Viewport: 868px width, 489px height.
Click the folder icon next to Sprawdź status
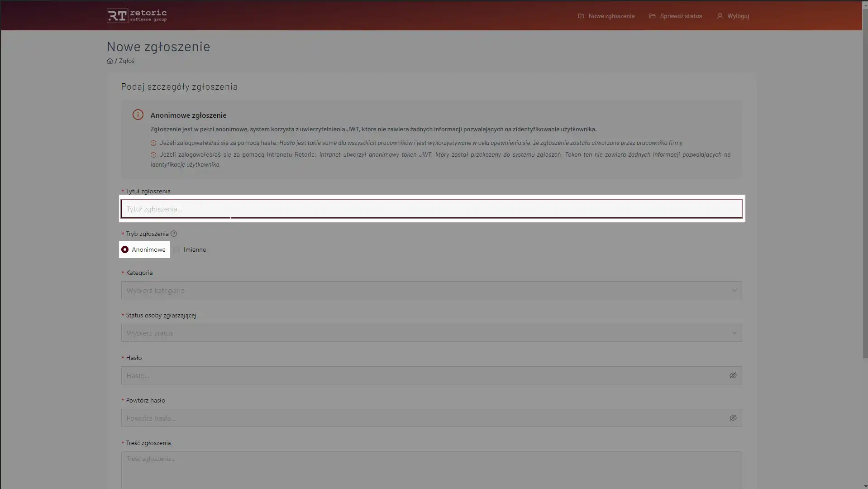pyautogui.click(x=652, y=16)
